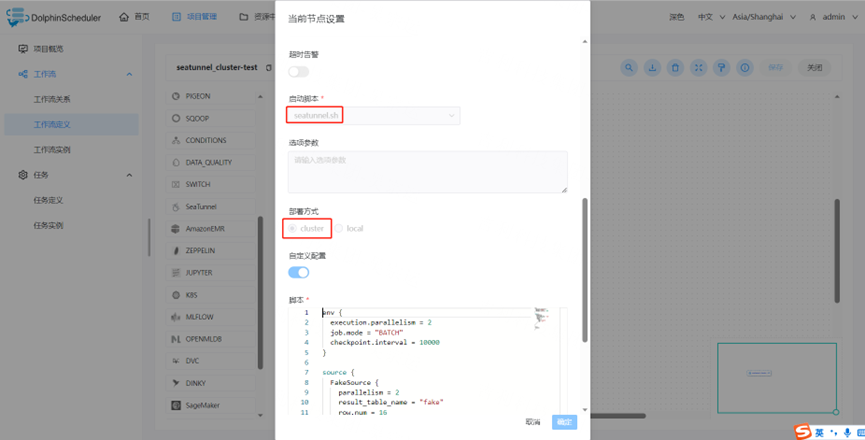Click the fullscreen icon in workflow toolbar
Viewport: 865px width, 440px height.
[x=698, y=68]
